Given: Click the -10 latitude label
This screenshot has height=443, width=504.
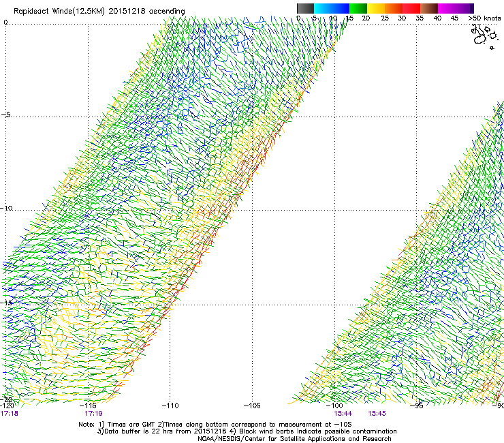Looking at the screenshot, I should pos(6,208).
